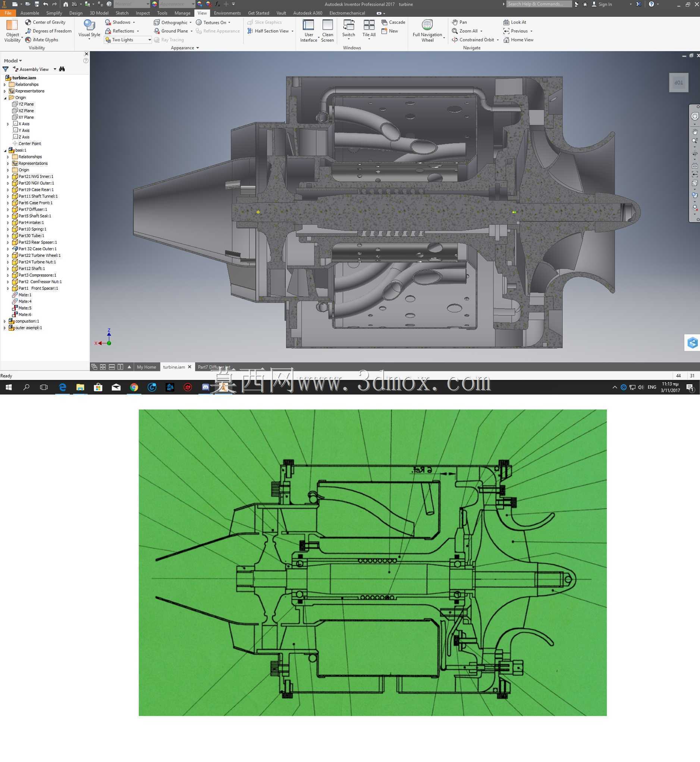
Task: Click the navigation bar steering wheel icon
Action: (695, 116)
